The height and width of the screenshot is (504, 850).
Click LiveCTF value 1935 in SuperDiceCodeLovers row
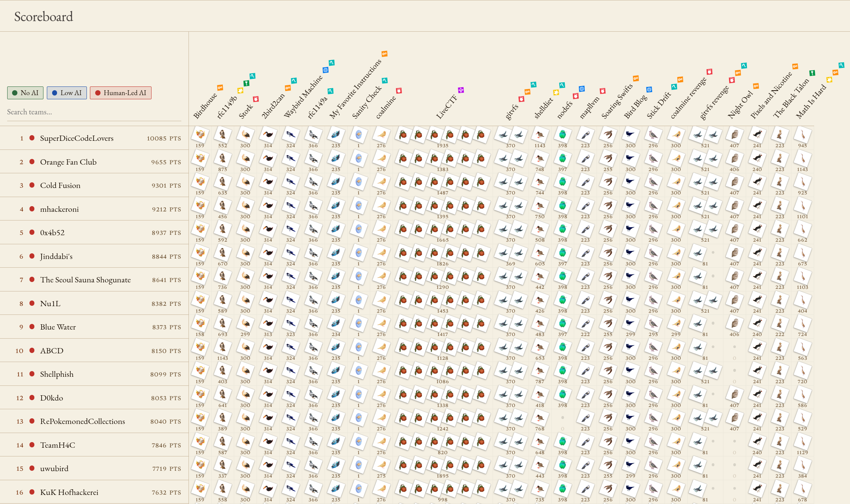point(442,146)
